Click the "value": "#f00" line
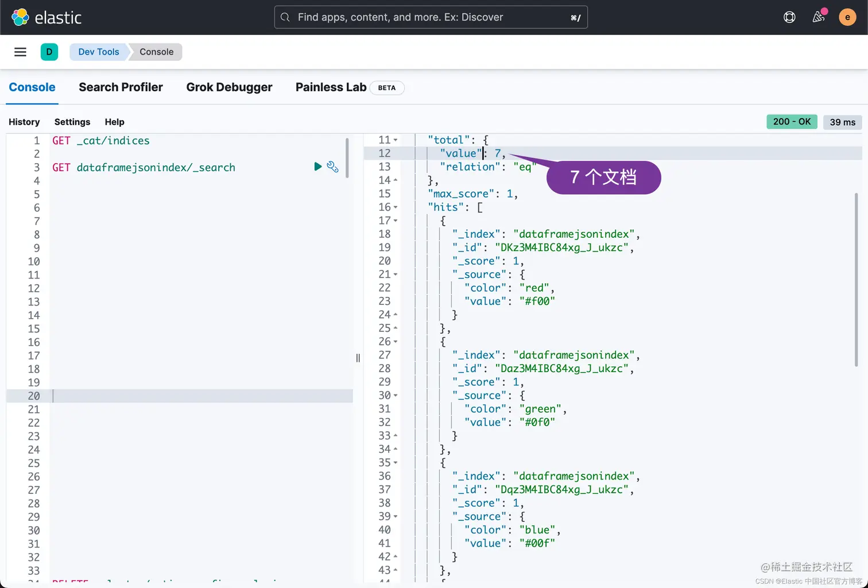Viewport: 868px width, 588px height. [x=509, y=301]
